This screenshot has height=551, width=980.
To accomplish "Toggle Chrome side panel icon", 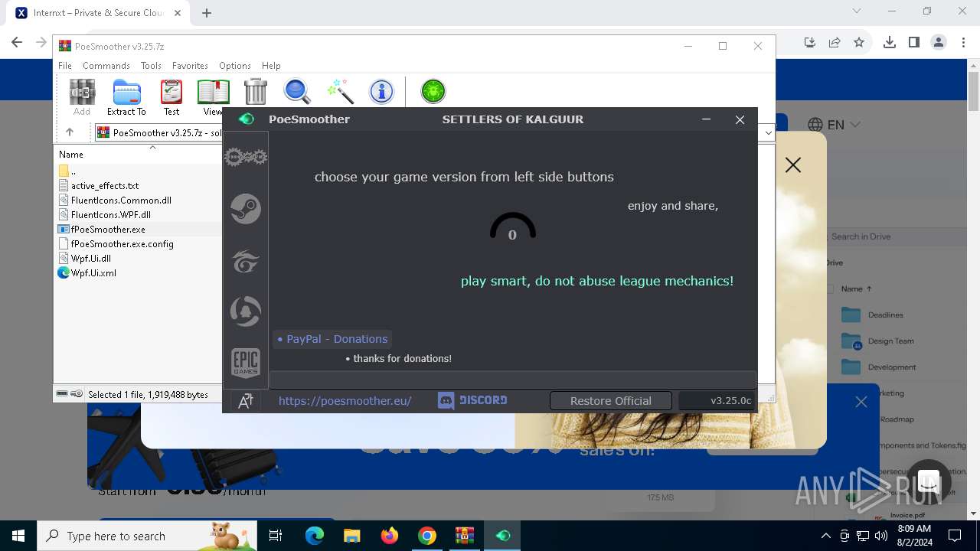I will [x=913, y=42].
